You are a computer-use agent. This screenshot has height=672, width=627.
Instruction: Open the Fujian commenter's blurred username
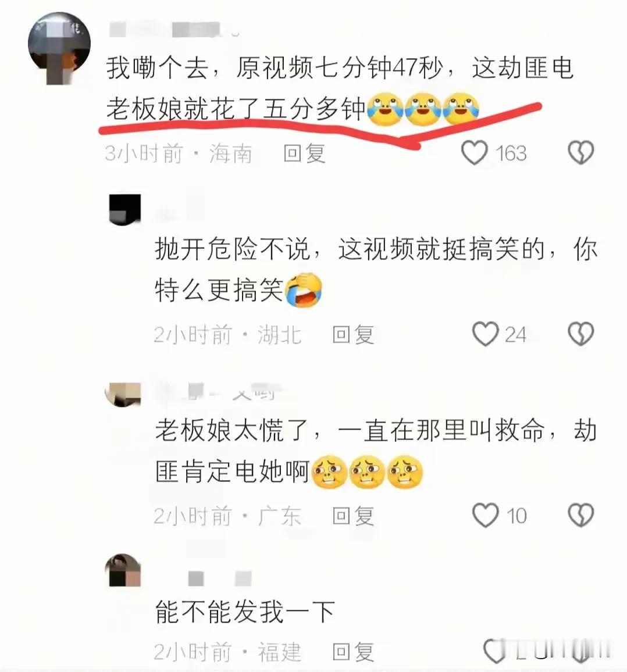pyautogui.click(x=220, y=578)
